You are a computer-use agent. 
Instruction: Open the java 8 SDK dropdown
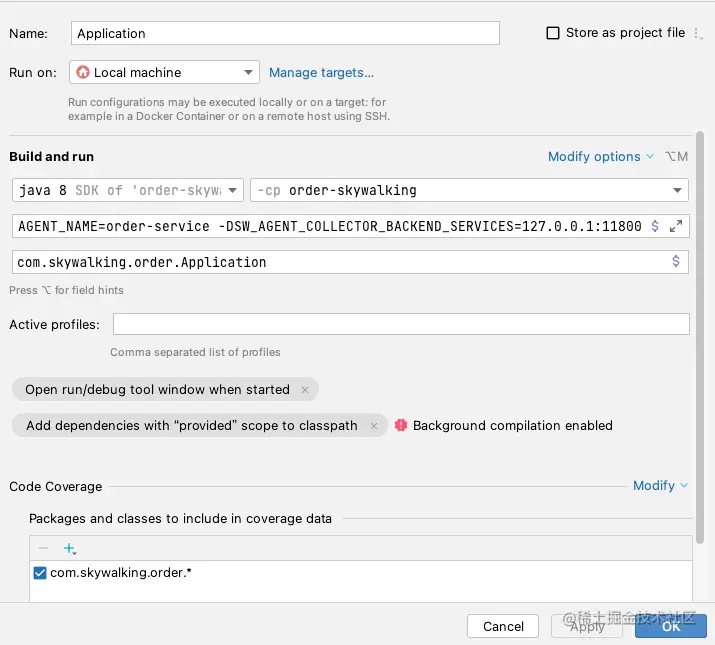(128, 190)
